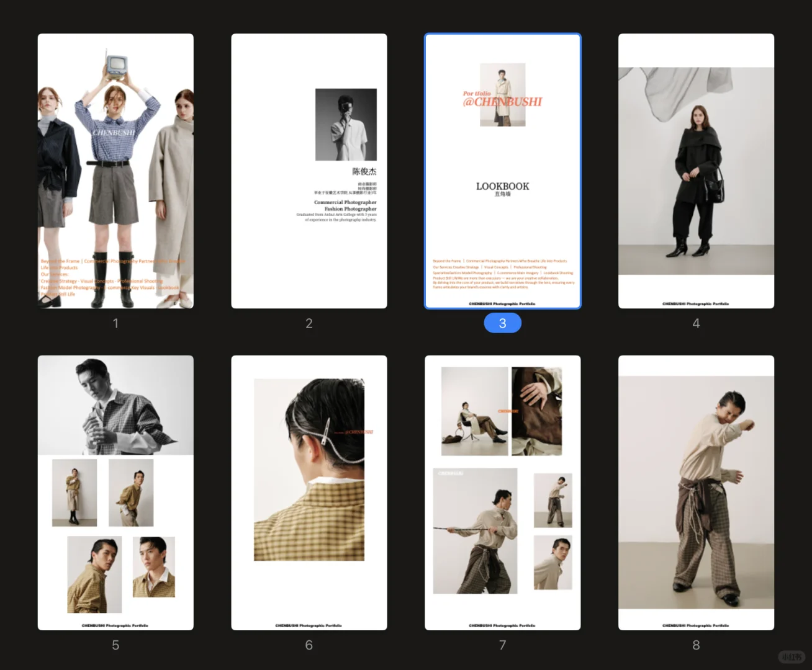Pick page 6 thumbnail showing hair clip close-up
Screen dimensions: 812x670
309,493
